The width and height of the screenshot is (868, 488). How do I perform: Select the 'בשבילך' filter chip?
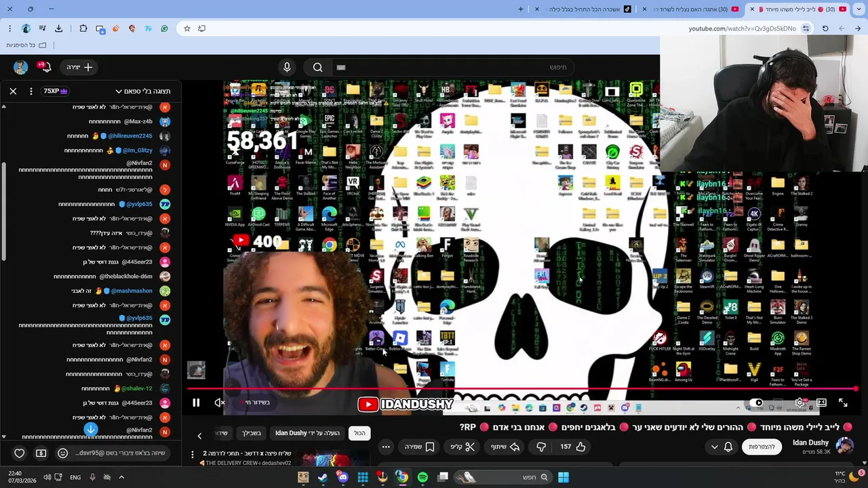252,433
